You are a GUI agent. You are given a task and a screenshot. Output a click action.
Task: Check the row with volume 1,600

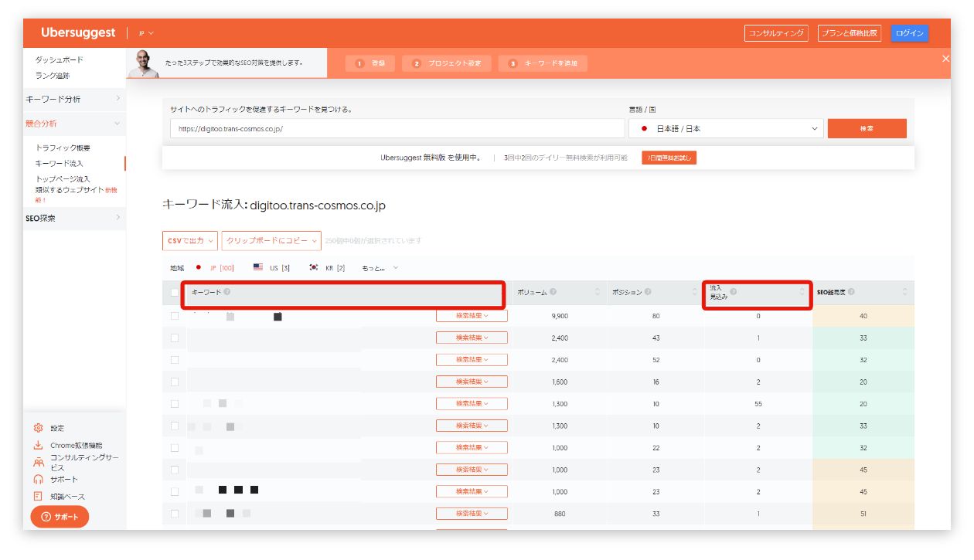tap(175, 382)
